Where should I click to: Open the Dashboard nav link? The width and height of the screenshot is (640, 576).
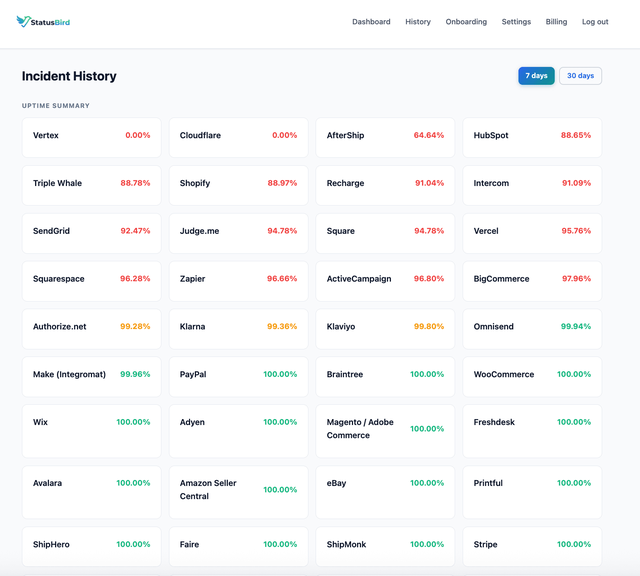[371, 22]
